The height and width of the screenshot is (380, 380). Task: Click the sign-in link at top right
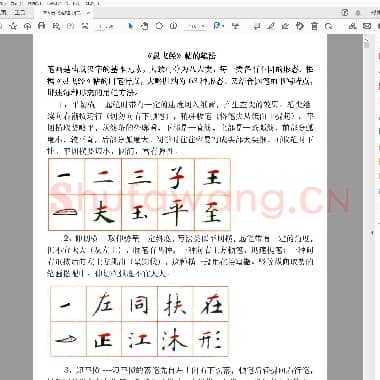tap(374, 13)
